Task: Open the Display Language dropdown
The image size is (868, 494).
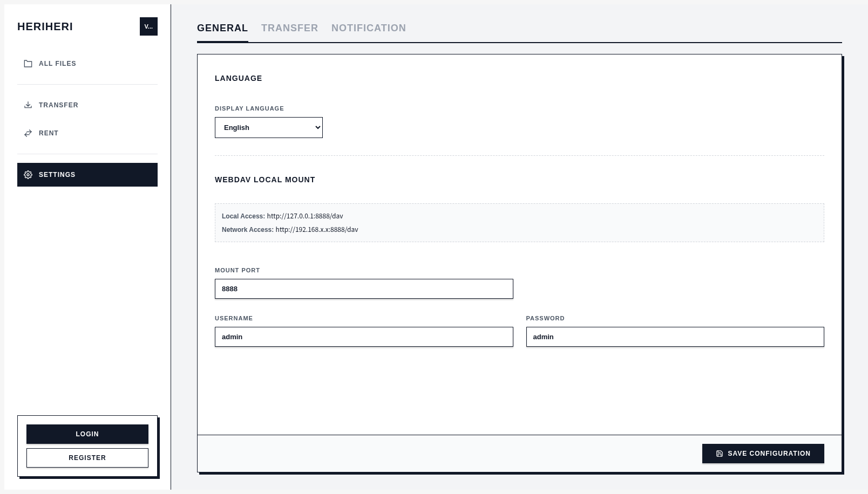Action: click(x=269, y=128)
